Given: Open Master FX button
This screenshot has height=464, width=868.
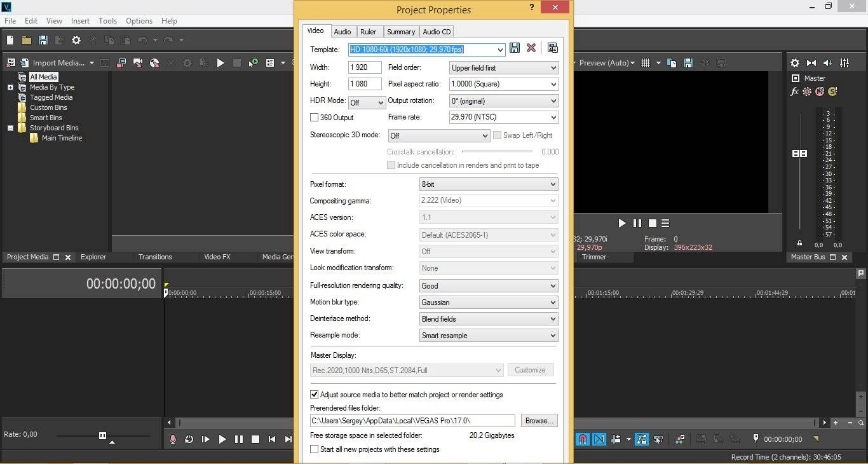Looking at the screenshot, I should tap(794, 92).
